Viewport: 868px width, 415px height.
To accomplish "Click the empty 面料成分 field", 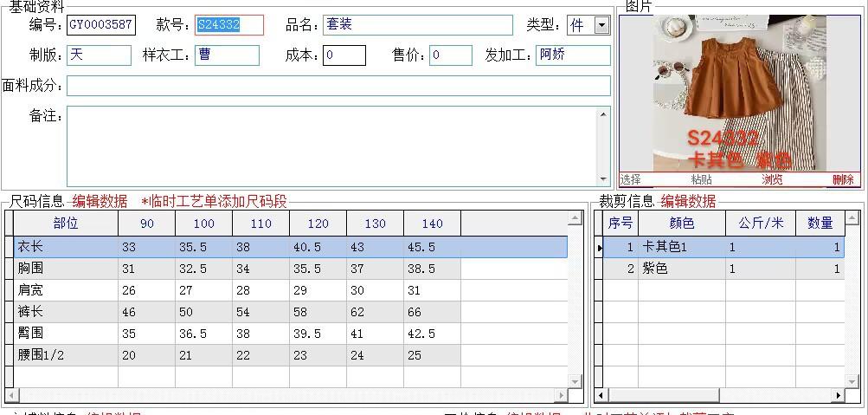I will (x=338, y=86).
